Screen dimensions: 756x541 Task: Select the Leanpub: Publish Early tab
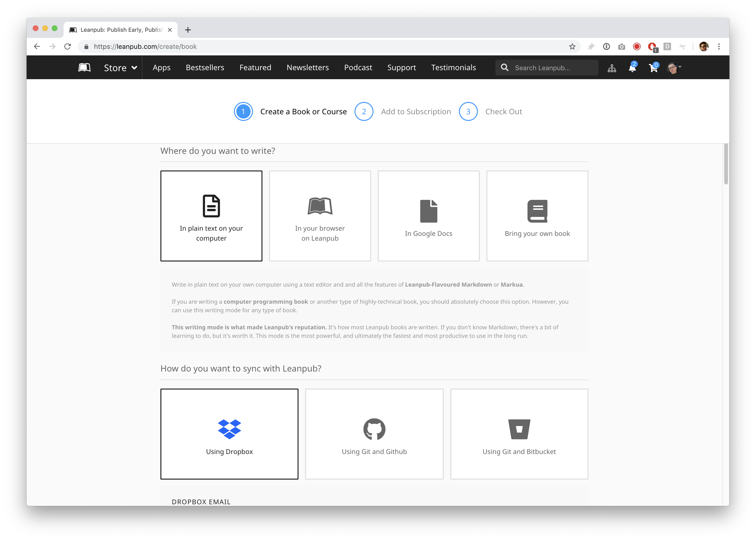(120, 30)
